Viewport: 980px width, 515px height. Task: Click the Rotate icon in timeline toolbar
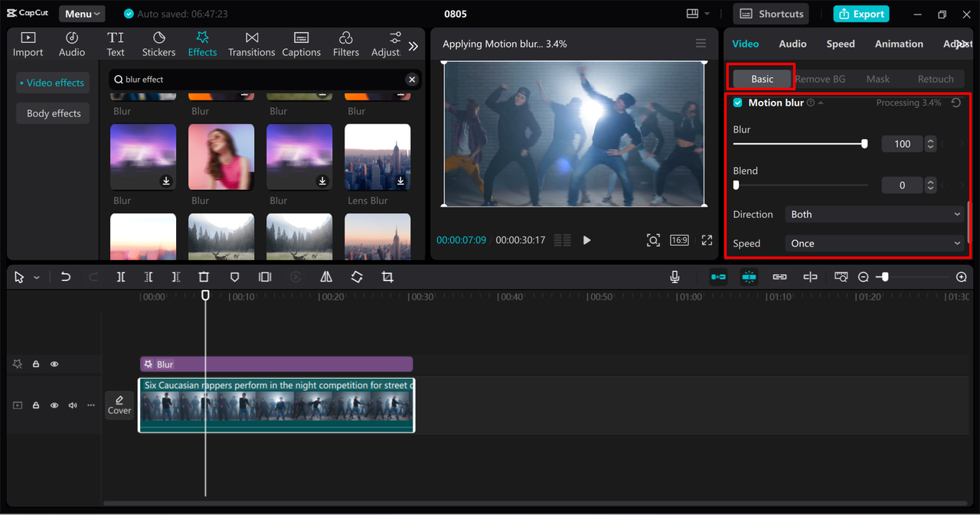coord(357,277)
